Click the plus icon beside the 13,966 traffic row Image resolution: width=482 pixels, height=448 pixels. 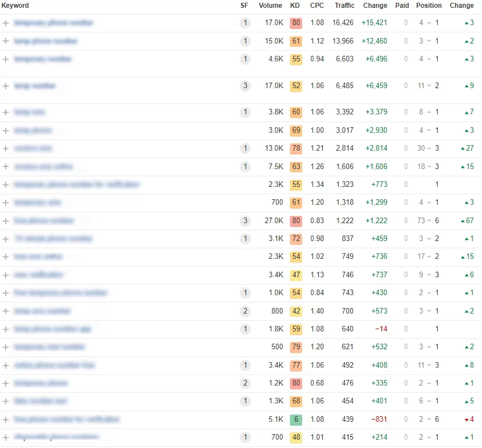tap(6, 41)
